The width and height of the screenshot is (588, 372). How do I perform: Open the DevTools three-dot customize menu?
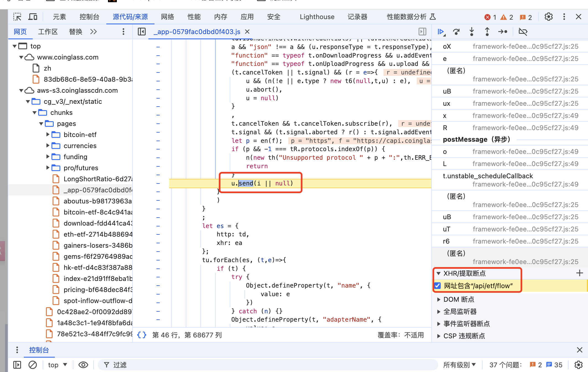click(x=564, y=17)
